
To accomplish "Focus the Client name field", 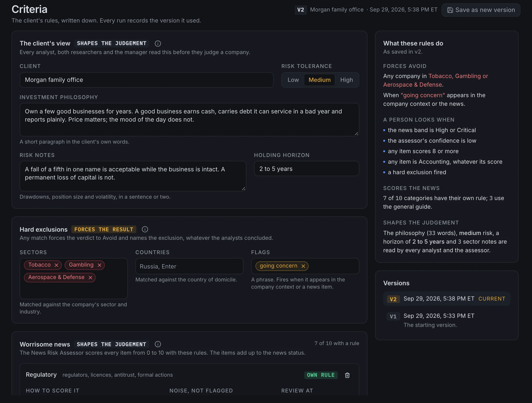I will tap(146, 80).
